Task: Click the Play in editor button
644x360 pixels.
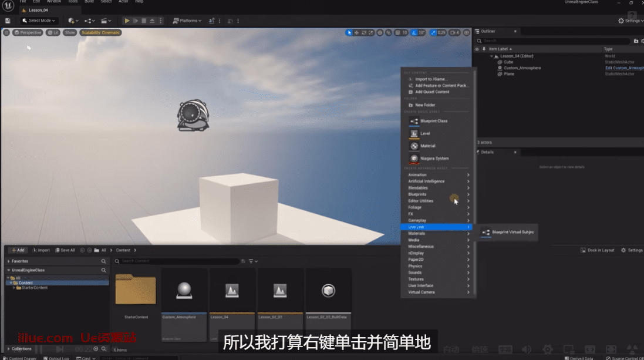Action: point(127,21)
